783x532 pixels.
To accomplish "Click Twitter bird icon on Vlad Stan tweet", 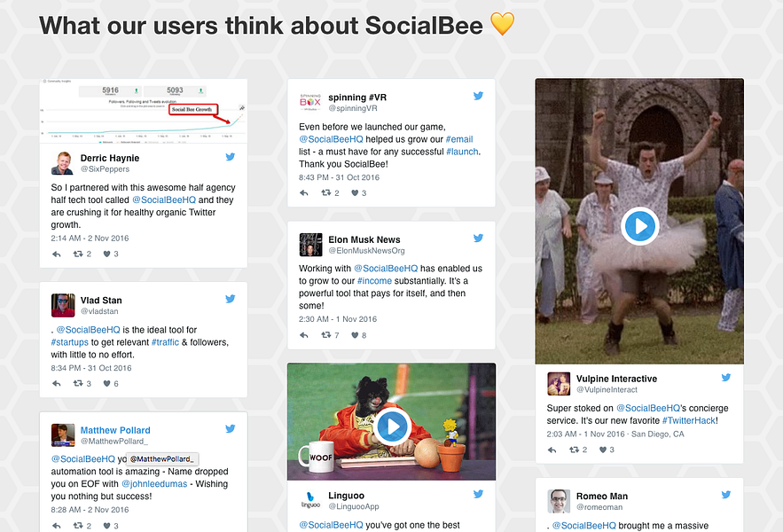I will [x=231, y=299].
